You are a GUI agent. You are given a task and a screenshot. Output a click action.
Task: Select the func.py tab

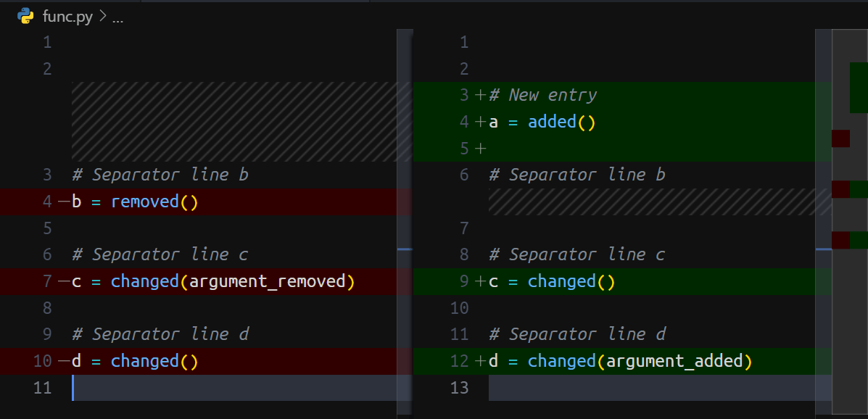coord(65,16)
